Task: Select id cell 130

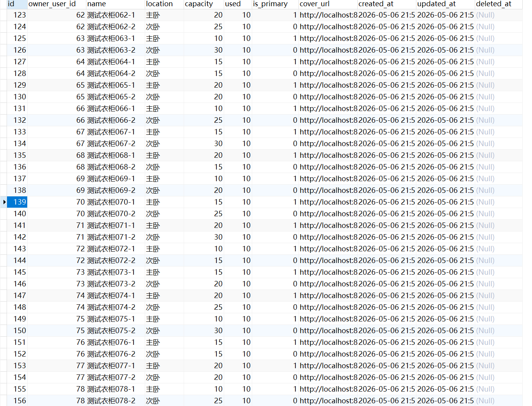Action: pos(17,97)
